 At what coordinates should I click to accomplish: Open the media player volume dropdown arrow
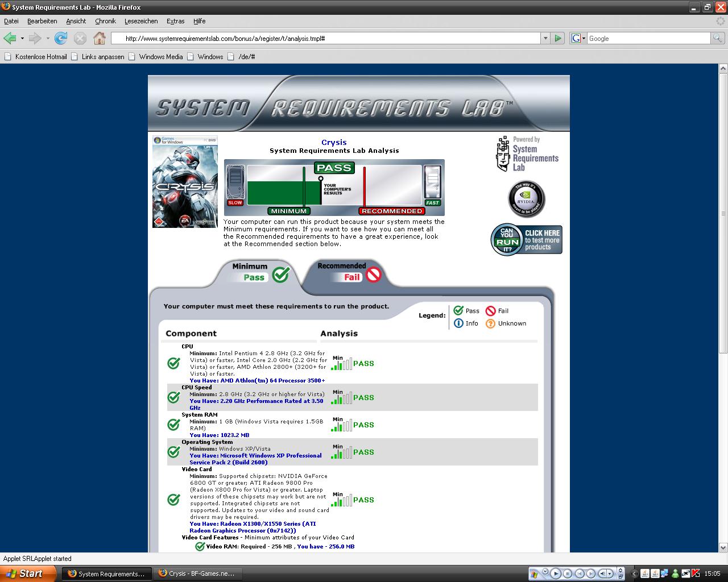click(610, 573)
